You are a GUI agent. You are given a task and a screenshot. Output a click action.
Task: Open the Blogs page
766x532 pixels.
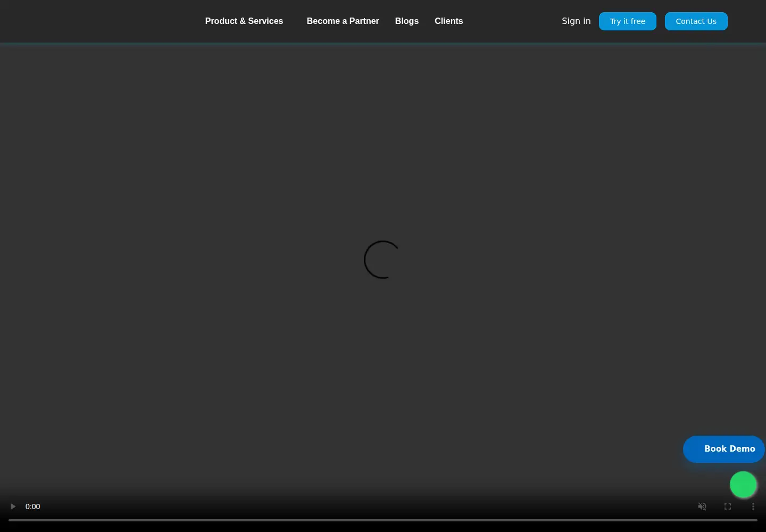[x=407, y=21]
